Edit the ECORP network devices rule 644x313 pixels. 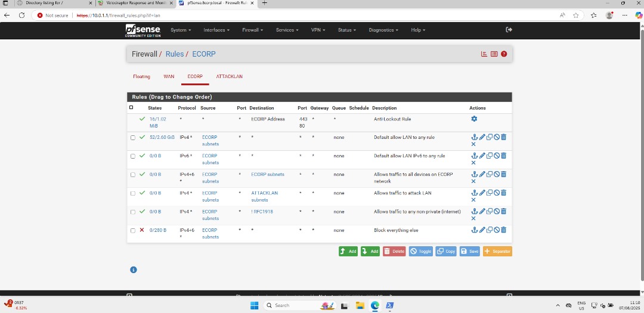pos(482,174)
